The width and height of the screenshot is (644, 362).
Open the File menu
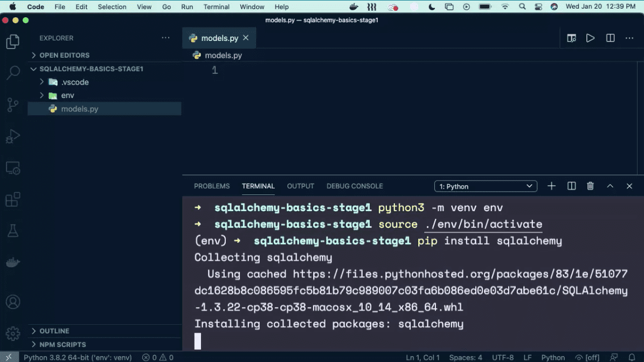tap(60, 6)
